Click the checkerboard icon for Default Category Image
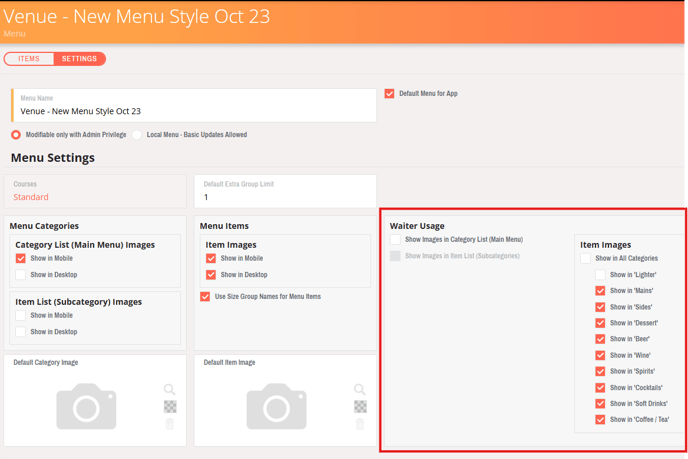688x459 pixels. [170, 407]
